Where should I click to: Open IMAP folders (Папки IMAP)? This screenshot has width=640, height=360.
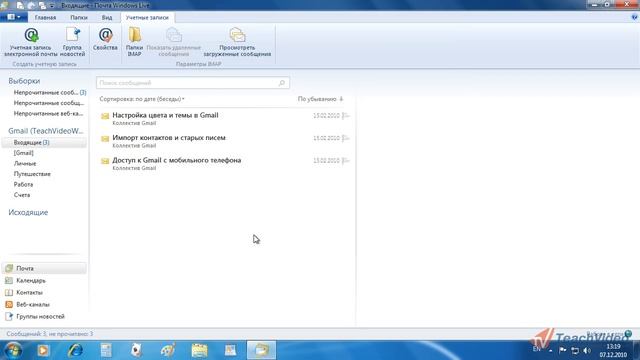click(x=134, y=42)
